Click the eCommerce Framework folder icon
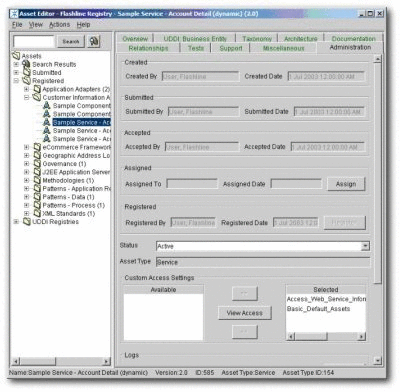Viewport: 400px width, 392px height. tap(37, 147)
